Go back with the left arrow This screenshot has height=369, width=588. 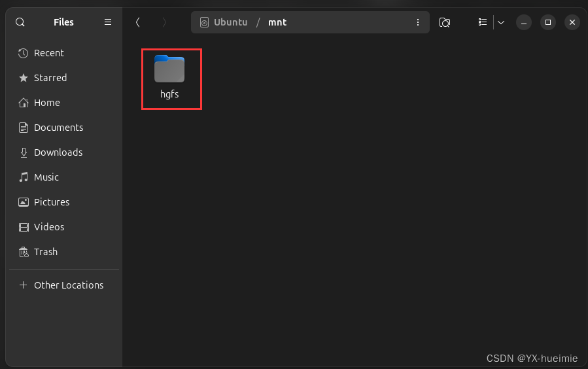click(x=137, y=22)
